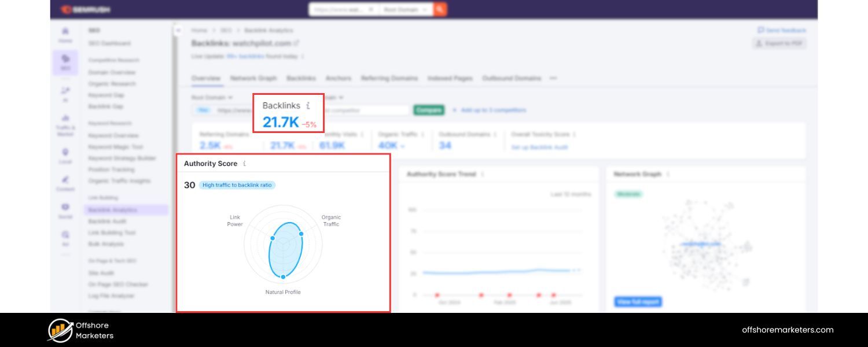
Task: Select the Home icon in sidebar
Action: [65, 32]
